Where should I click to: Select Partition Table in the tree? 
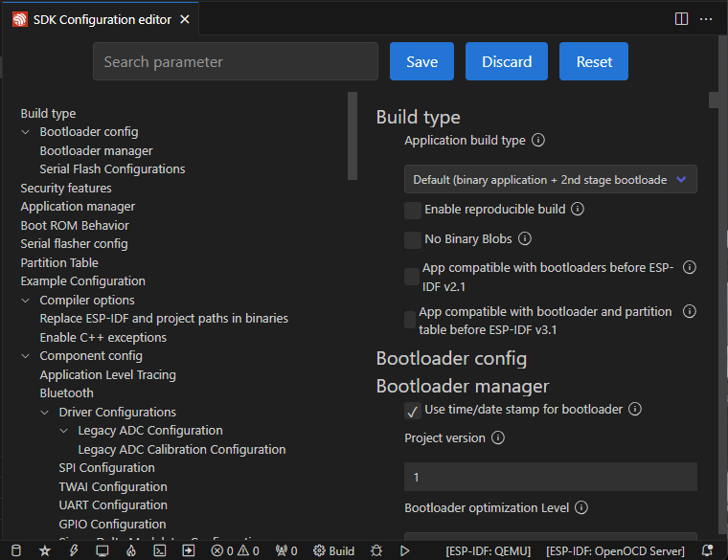pyautogui.click(x=59, y=262)
